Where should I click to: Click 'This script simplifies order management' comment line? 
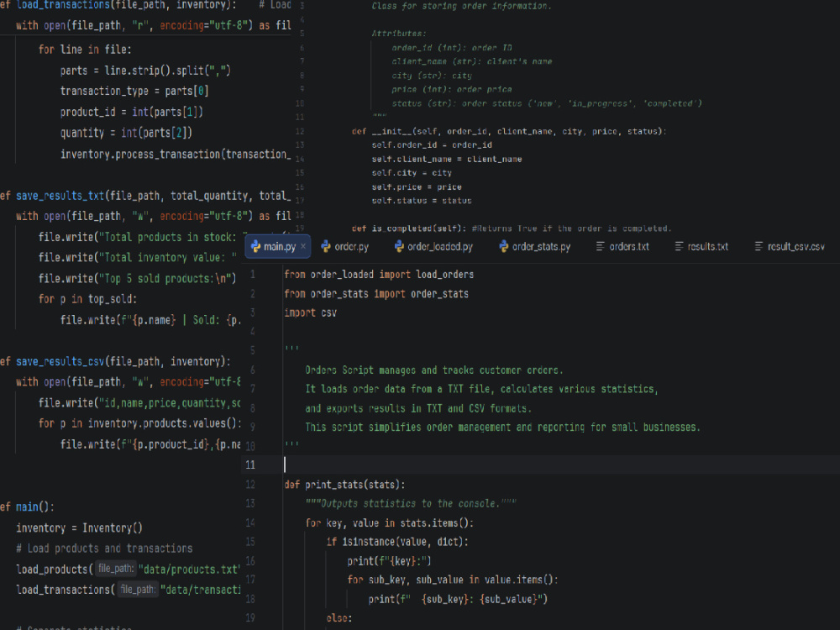click(502, 427)
